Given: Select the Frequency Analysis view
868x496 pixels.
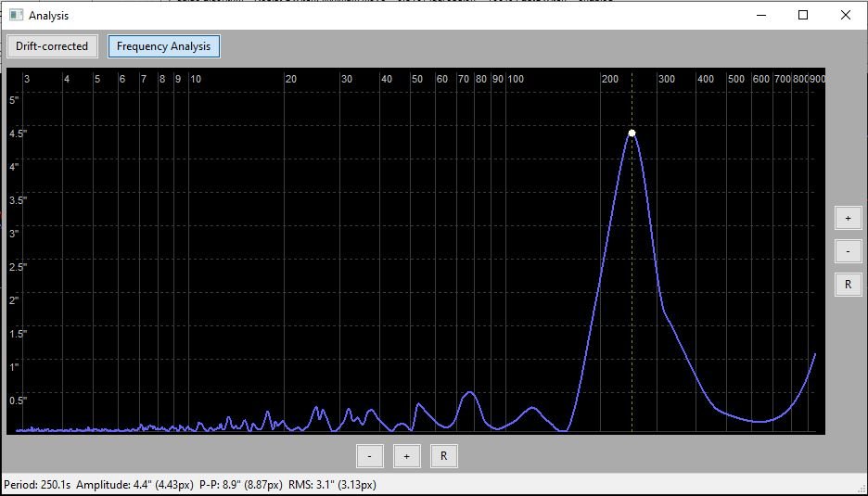Looking at the screenshot, I should click(163, 46).
